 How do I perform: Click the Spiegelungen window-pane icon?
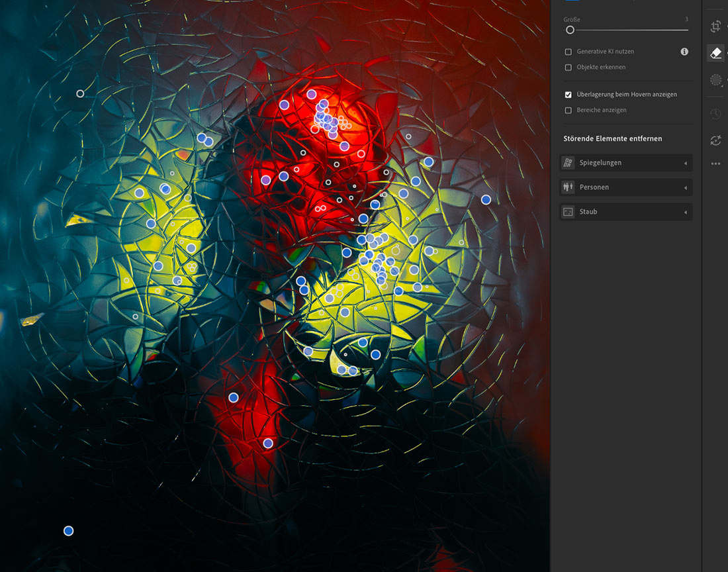(568, 163)
